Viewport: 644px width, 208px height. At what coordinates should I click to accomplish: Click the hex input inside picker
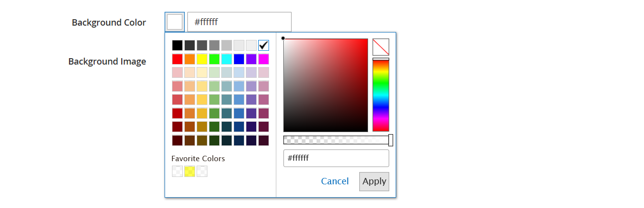[336, 158]
